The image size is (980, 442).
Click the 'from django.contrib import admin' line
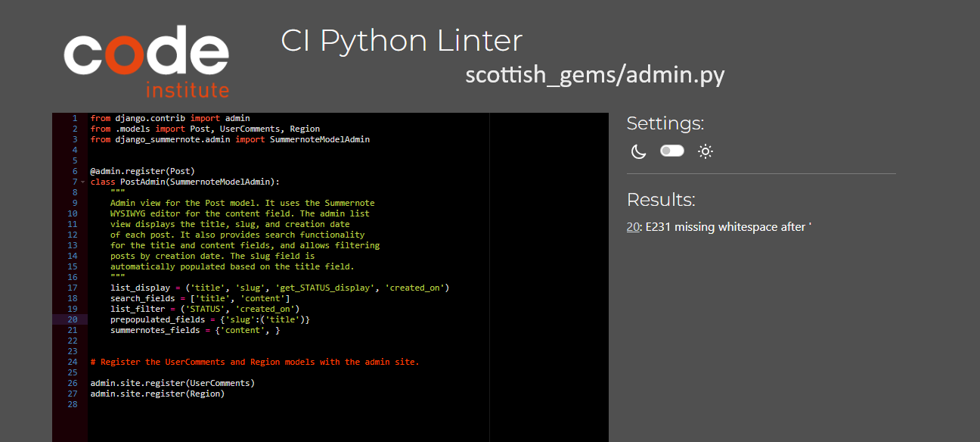170,118
